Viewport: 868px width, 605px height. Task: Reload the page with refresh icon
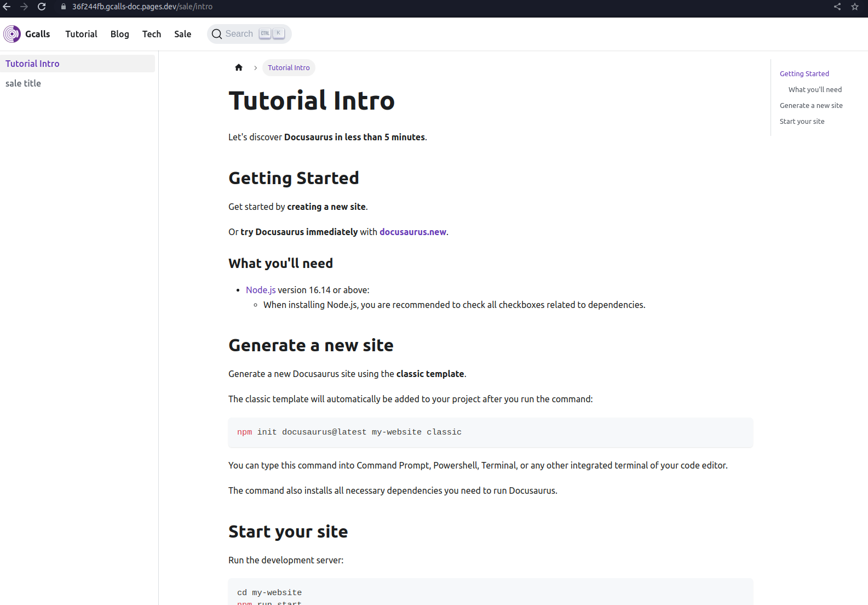click(42, 7)
